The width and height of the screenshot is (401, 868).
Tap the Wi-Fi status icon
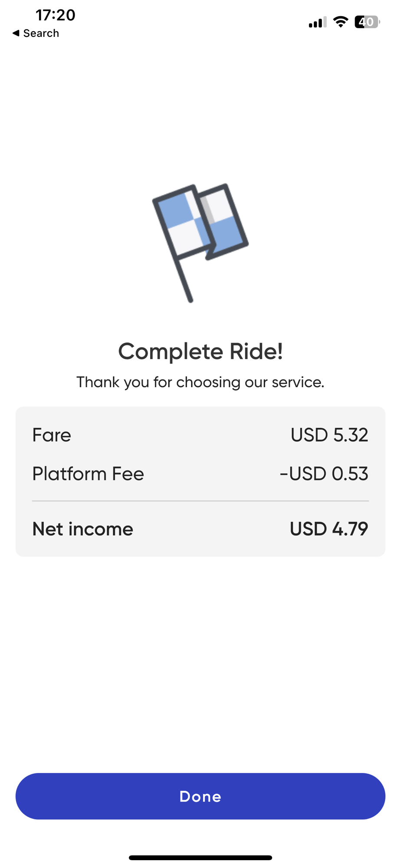coord(341,22)
